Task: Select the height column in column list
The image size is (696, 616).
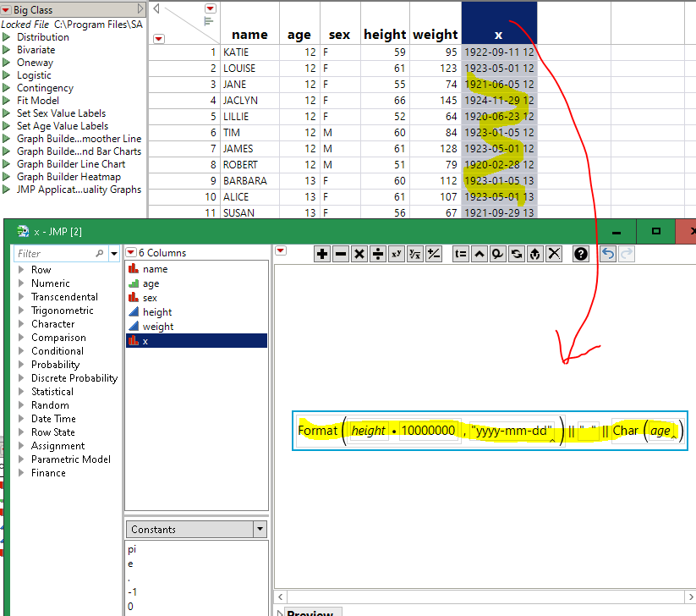Action: (157, 312)
